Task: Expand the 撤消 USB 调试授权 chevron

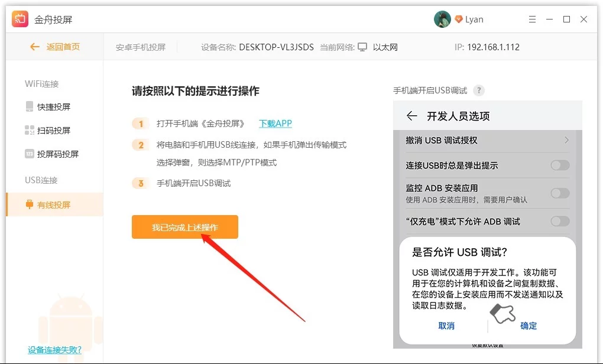Action: pos(566,140)
